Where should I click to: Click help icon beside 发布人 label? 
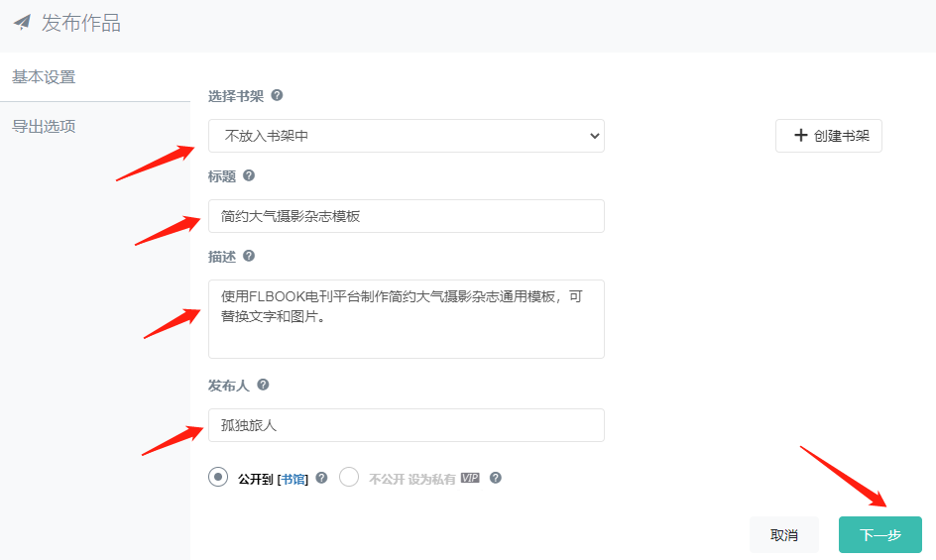pos(263,385)
